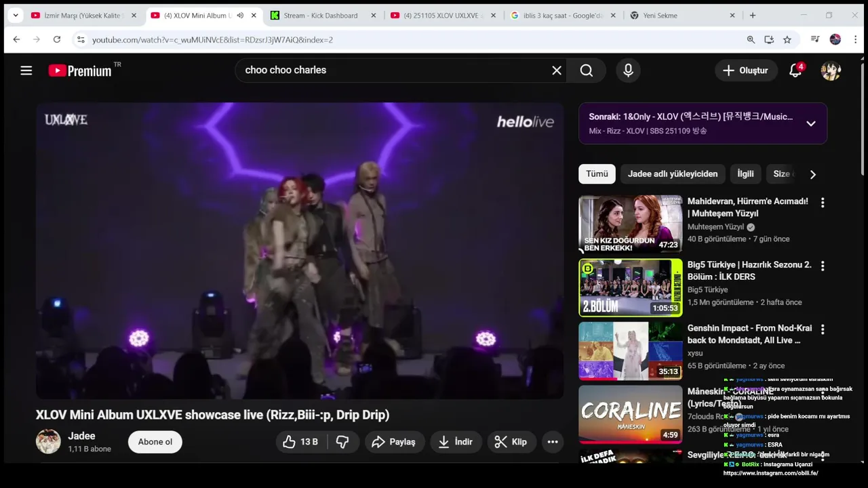Click the Klip clip button

[x=511, y=442]
